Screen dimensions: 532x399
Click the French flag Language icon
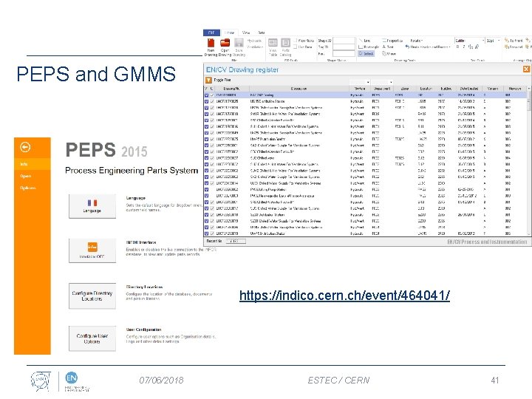(92, 203)
